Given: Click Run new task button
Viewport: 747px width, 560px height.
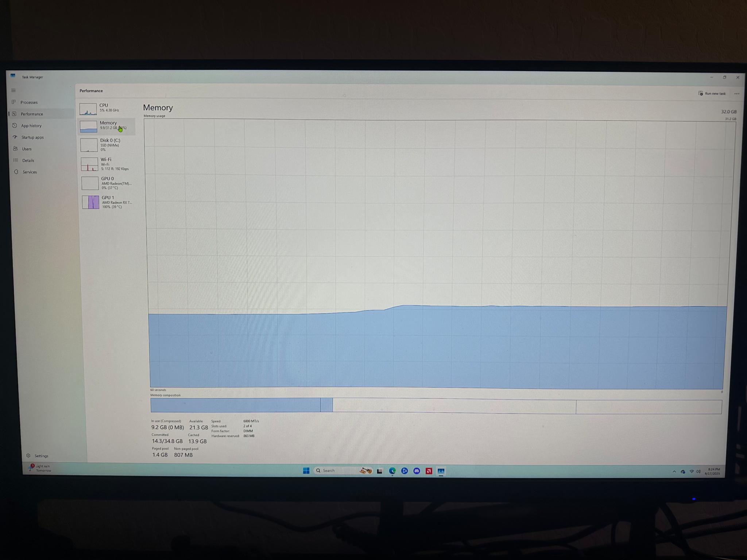Looking at the screenshot, I should coord(712,93).
